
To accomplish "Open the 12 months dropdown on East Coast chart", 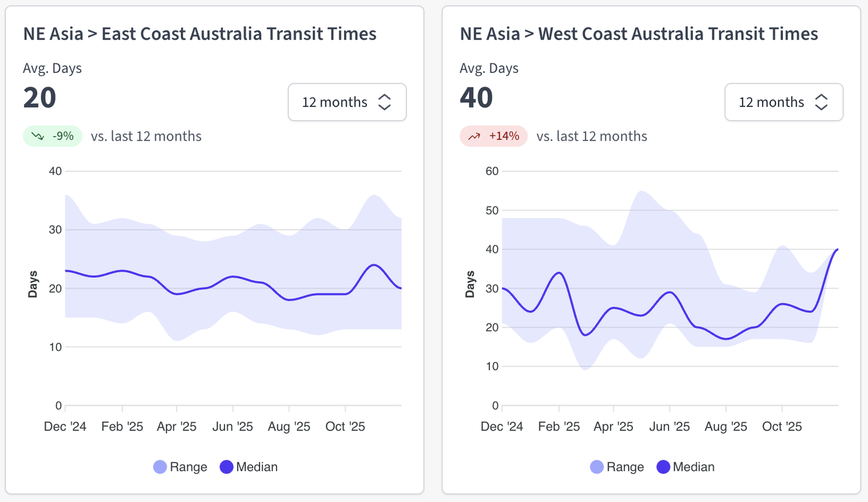I will click(x=347, y=102).
